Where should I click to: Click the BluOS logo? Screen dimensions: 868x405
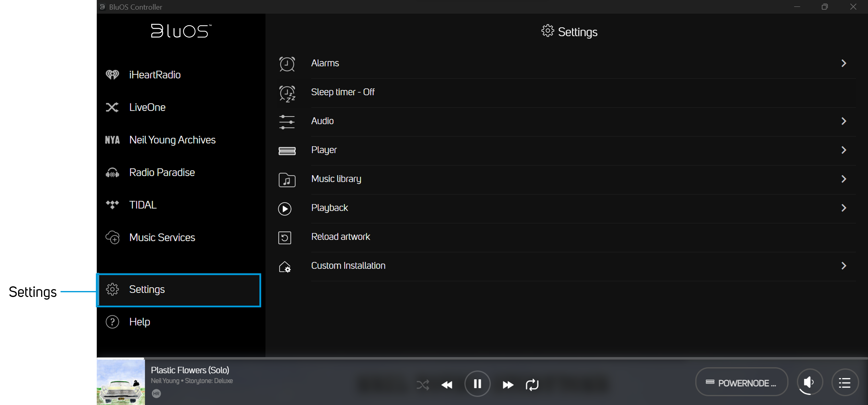click(181, 31)
